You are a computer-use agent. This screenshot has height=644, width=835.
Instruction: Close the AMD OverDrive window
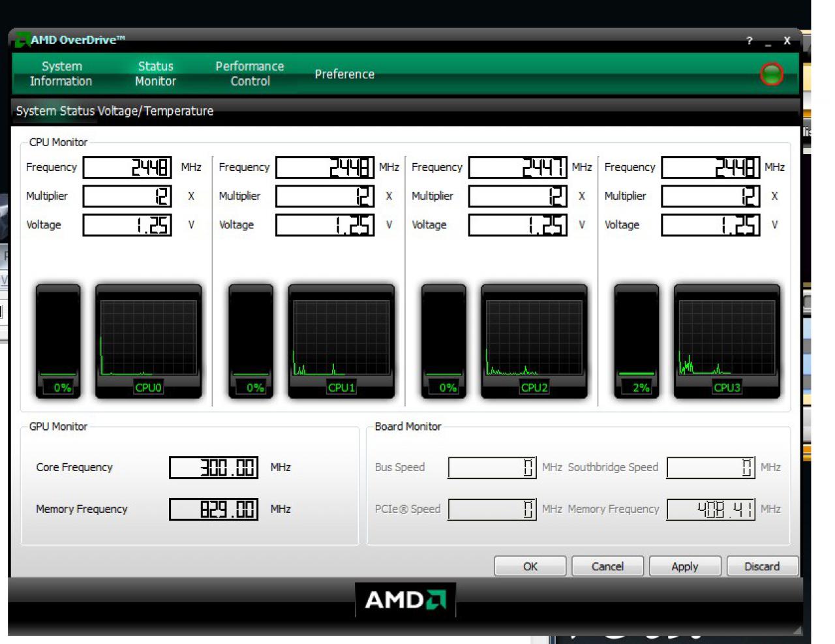pos(787,40)
